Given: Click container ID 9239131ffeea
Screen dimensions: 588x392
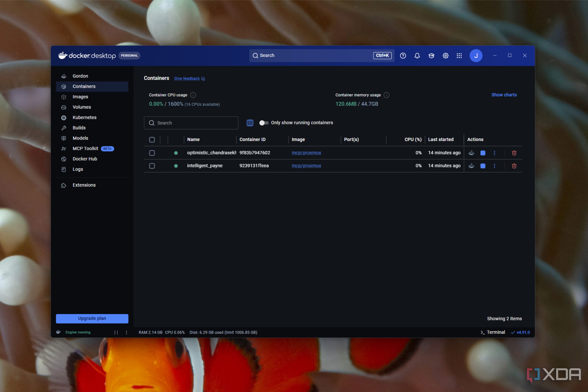Looking at the screenshot, I should pos(254,166).
